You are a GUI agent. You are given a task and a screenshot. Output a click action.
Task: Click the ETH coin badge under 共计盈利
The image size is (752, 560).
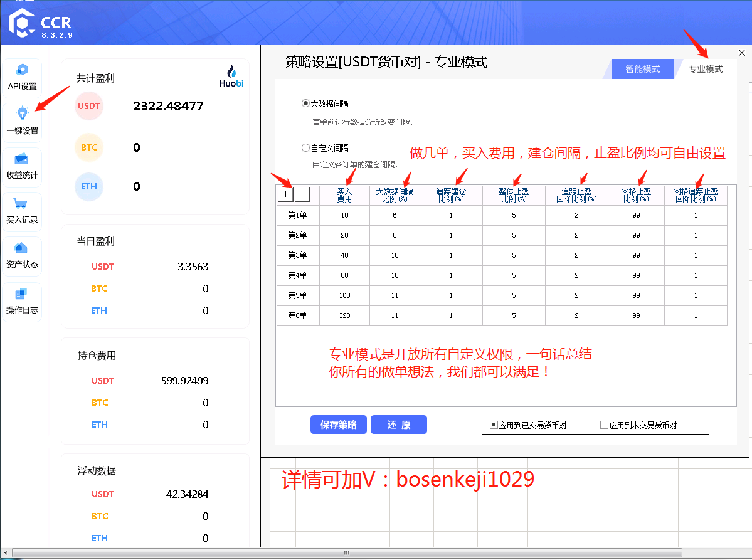point(89,186)
